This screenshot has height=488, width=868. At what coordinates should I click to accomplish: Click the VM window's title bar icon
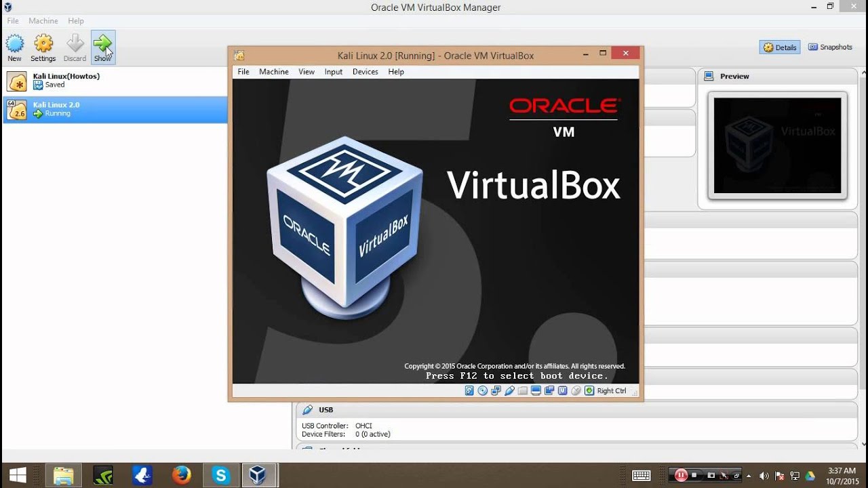point(239,56)
